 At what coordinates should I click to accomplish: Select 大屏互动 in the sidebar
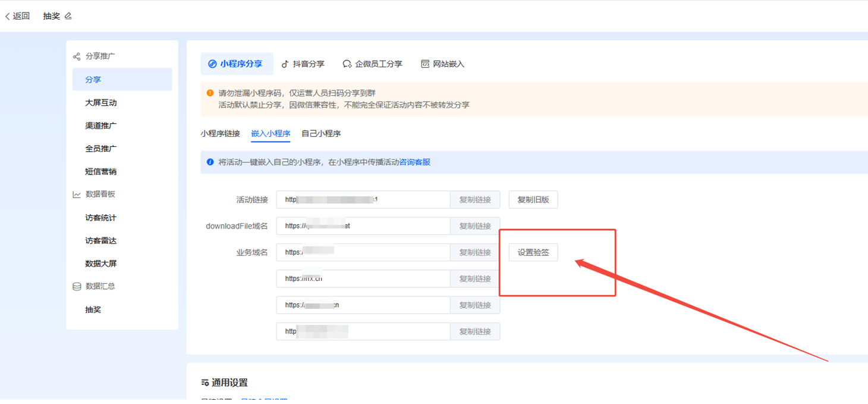pyautogui.click(x=101, y=103)
